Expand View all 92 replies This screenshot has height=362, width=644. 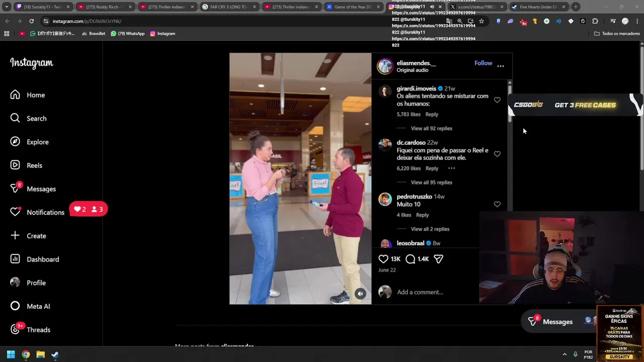431,128
